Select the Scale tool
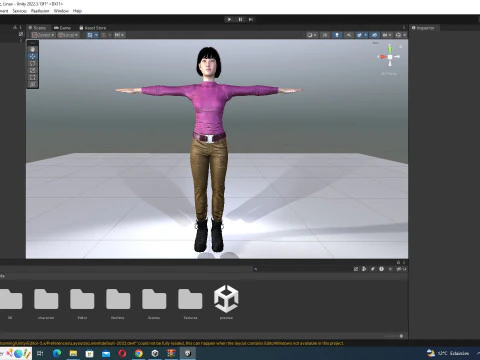This screenshot has width=480, height=360. click(32, 70)
